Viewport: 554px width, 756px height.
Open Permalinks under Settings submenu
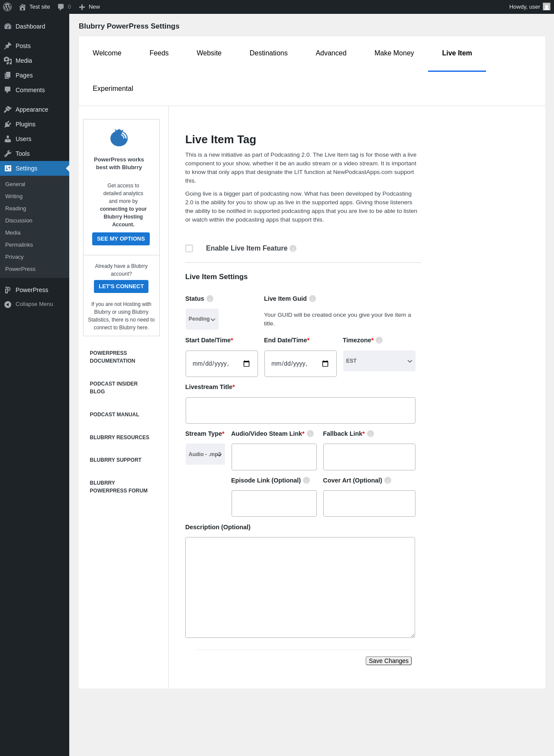pos(19,245)
